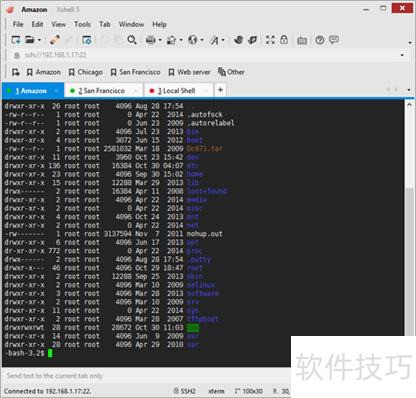The width and height of the screenshot is (416, 398).
Task: Click the .autofsck file name in terminal
Action: click(x=204, y=114)
